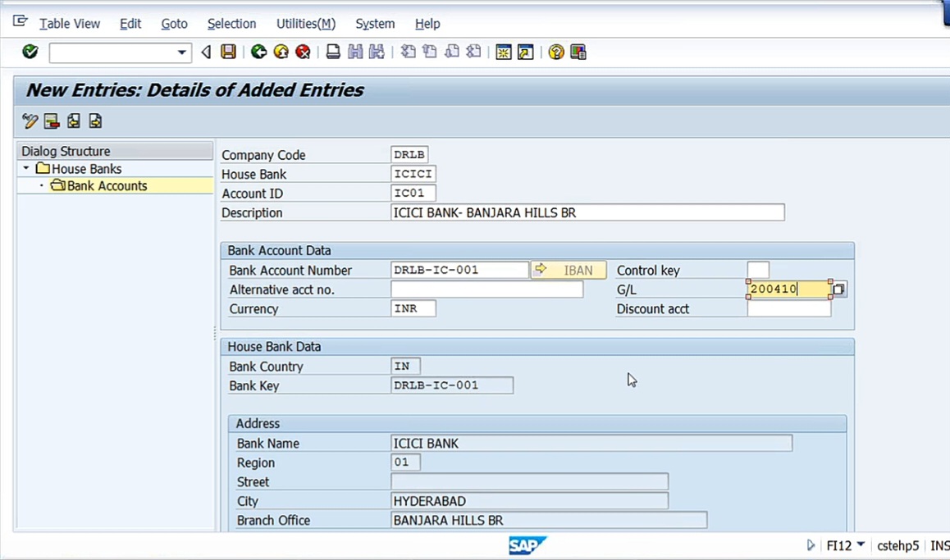Go to the next page icon
The image size is (950, 560).
452,52
